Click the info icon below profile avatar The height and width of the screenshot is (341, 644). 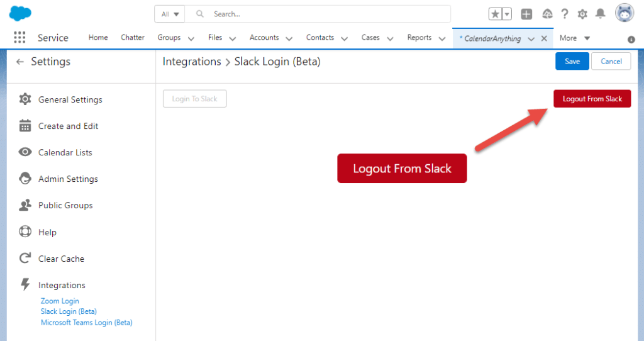(x=631, y=40)
